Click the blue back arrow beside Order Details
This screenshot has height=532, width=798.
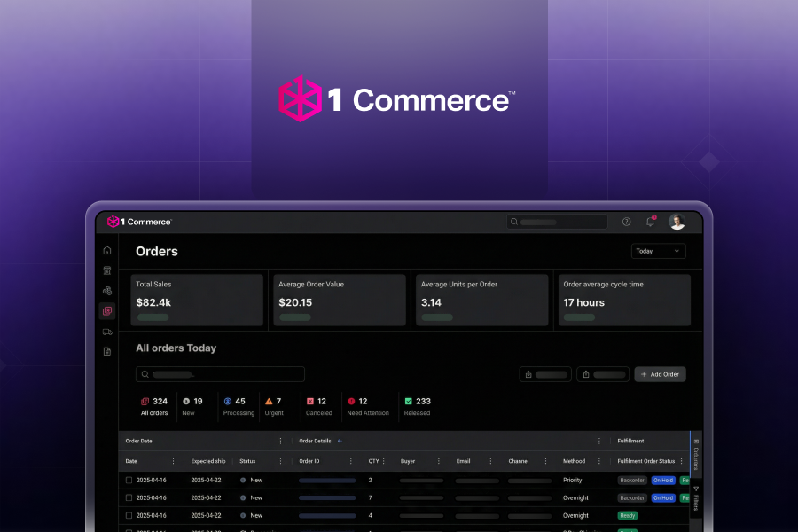click(x=340, y=441)
